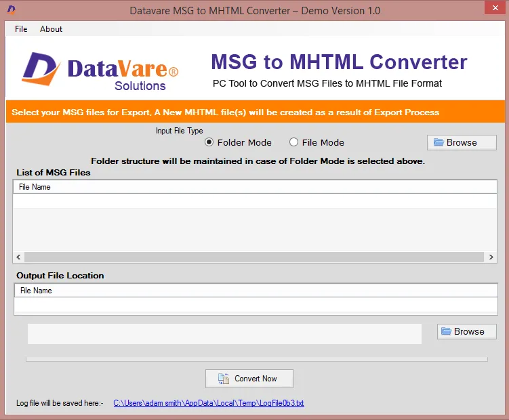This screenshot has height=420, width=509.
Task: Click the orange 'Select your MSG files' banner text
Action: (x=226, y=112)
